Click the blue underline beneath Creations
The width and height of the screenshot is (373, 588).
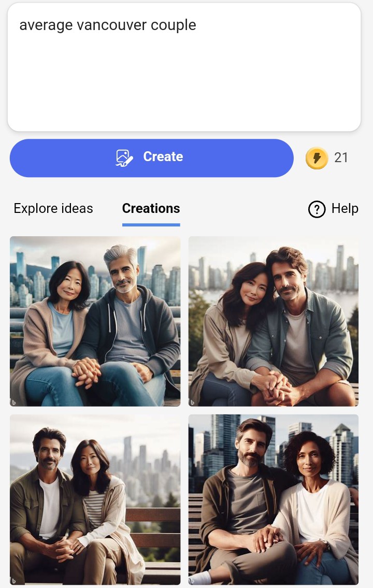[x=151, y=225]
